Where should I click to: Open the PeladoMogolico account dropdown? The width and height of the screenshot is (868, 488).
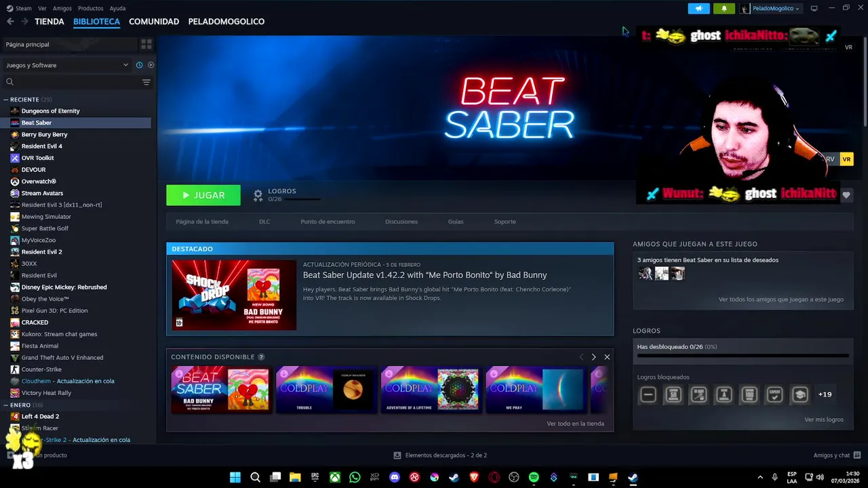coord(771,8)
